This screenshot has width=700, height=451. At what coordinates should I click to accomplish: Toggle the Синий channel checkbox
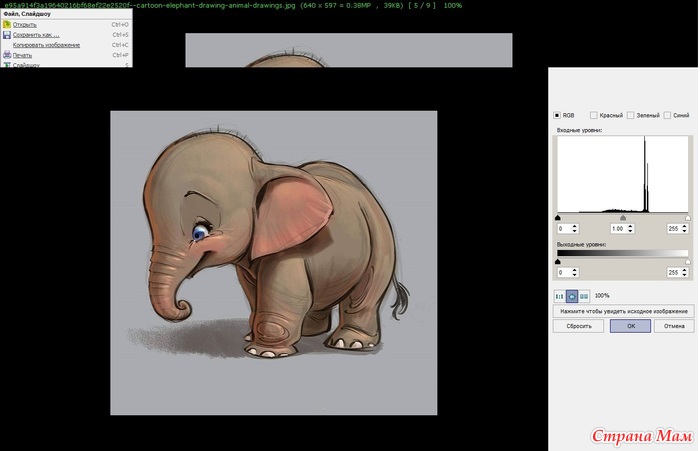(x=667, y=115)
